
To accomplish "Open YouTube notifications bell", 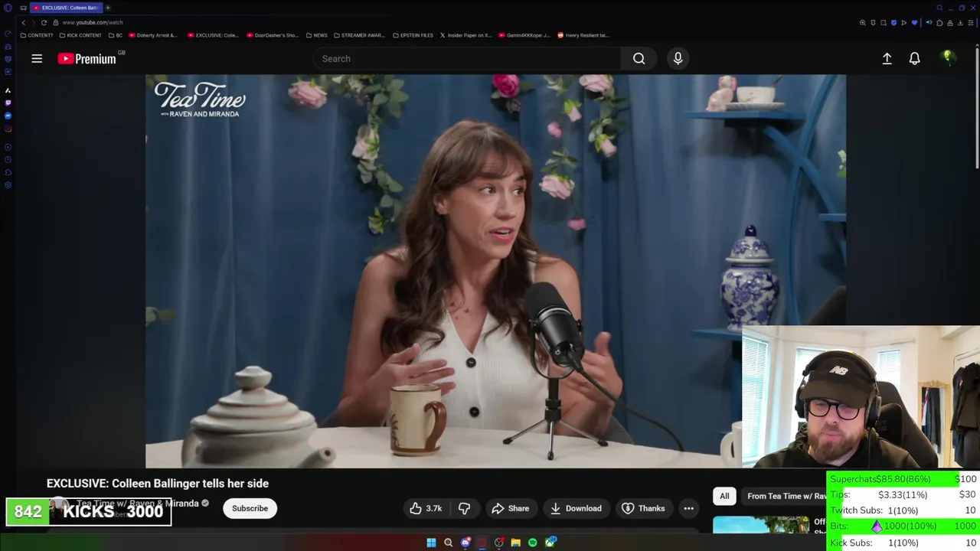I will [914, 58].
